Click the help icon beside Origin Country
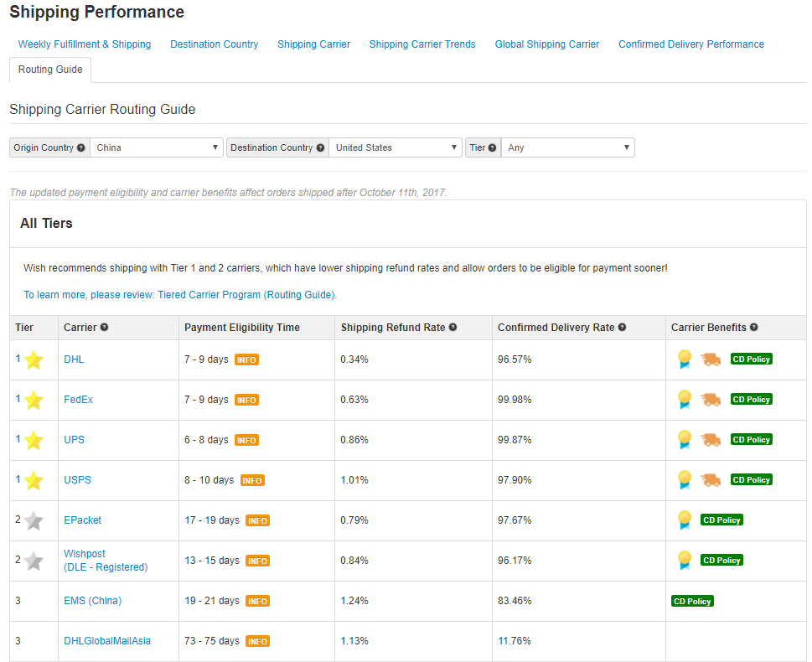This screenshot has width=812, height=662. coord(80,147)
